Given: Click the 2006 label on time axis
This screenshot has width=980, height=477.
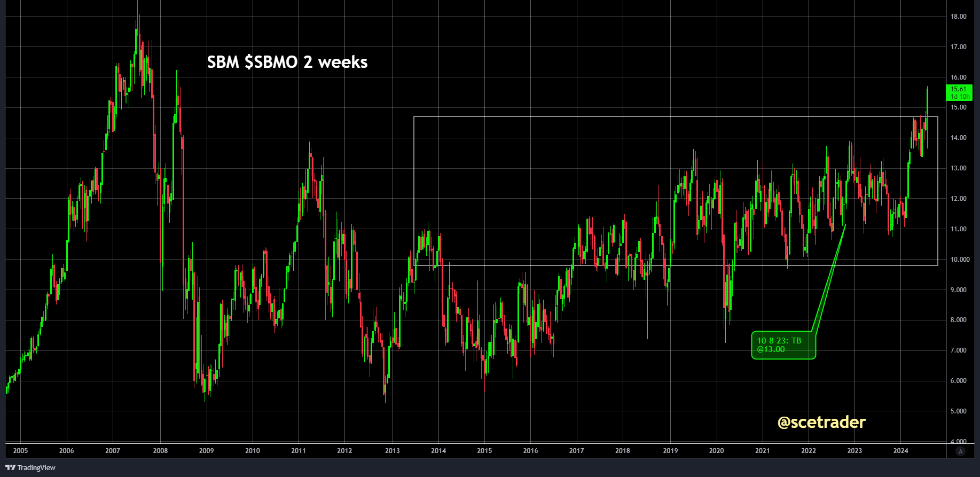Looking at the screenshot, I should [66, 451].
